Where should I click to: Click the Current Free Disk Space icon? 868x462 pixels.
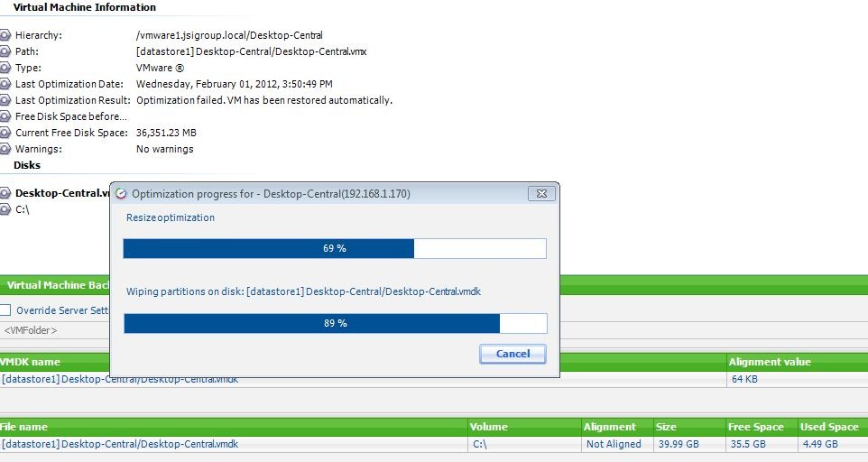tap(5, 133)
